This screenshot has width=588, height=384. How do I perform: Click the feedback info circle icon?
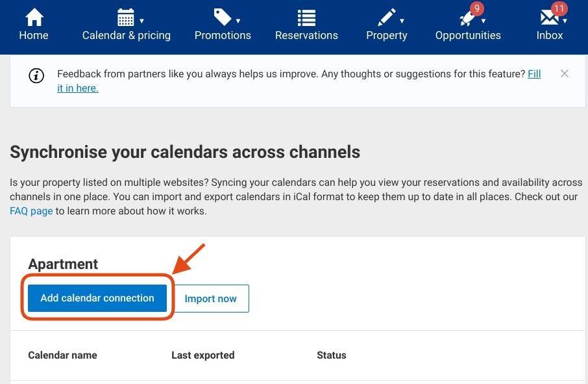pos(35,75)
